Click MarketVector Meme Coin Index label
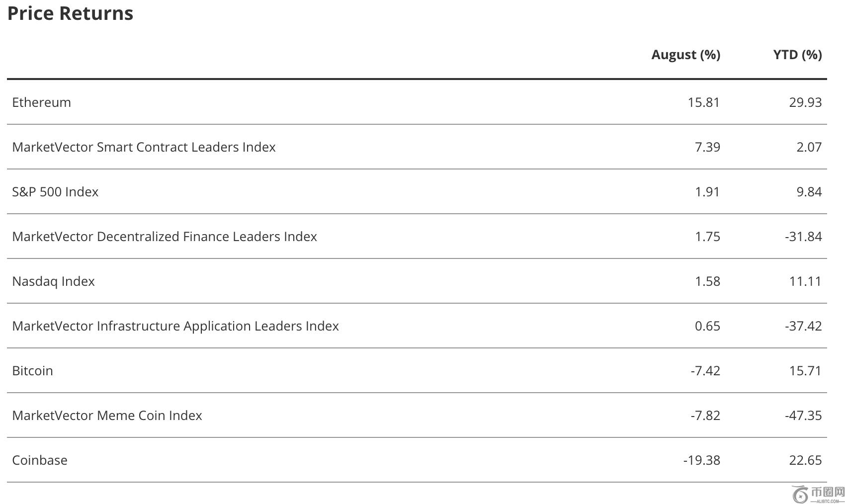This screenshot has width=845, height=504. (107, 416)
